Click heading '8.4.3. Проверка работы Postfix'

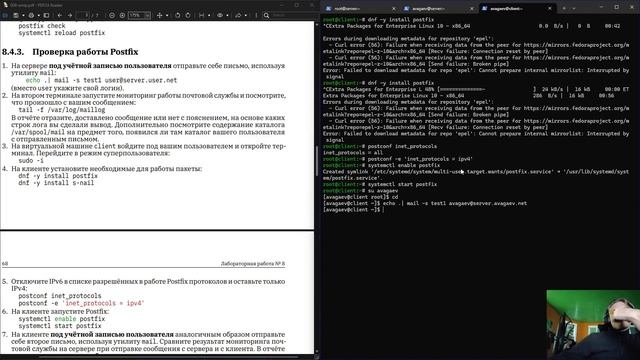click(x=70, y=52)
